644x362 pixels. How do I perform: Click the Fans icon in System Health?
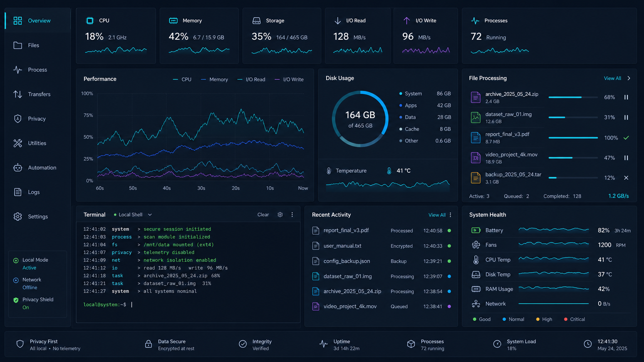pos(476,245)
